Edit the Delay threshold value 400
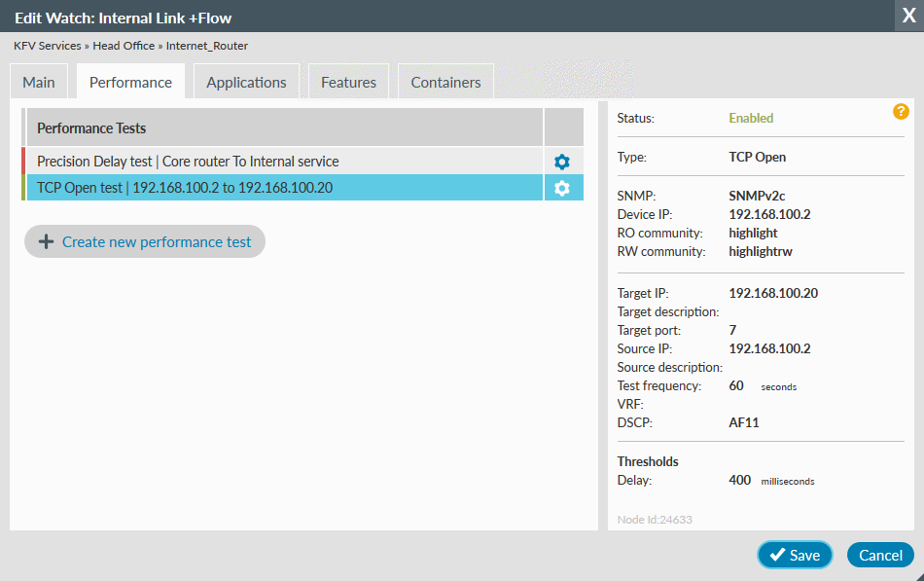 point(739,480)
